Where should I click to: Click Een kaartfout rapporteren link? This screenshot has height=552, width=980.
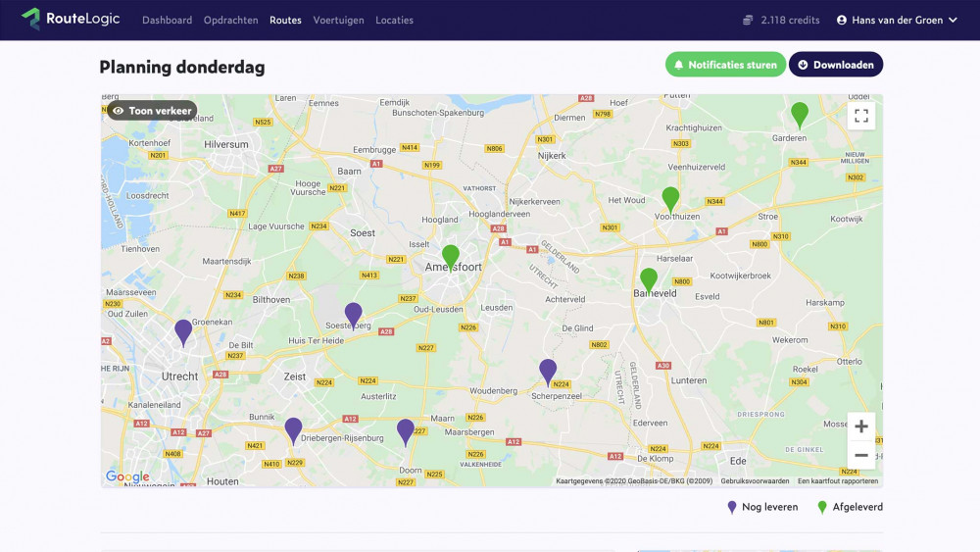pyautogui.click(x=838, y=481)
